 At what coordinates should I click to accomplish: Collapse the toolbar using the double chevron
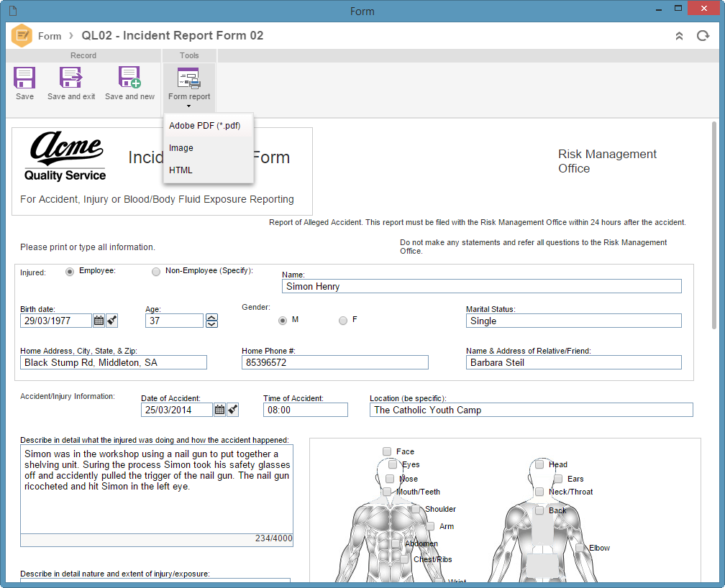point(679,36)
